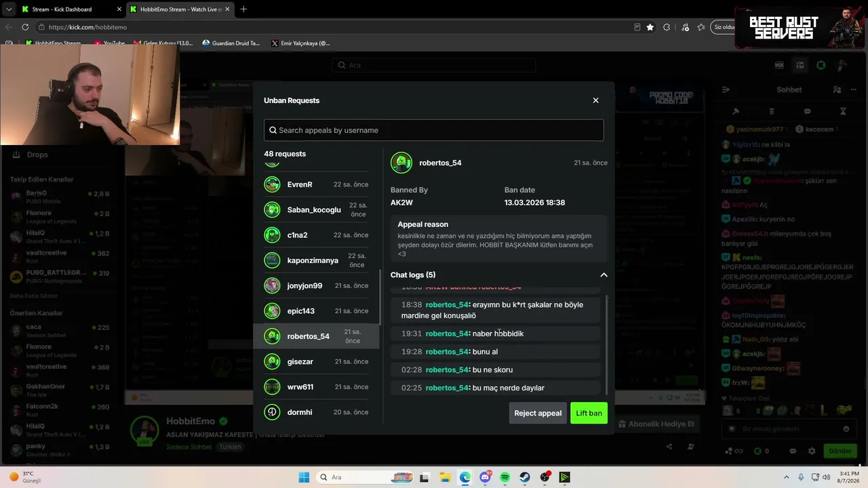
Task: Open GokhanOner recommended channel
Action: pos(60,390)
